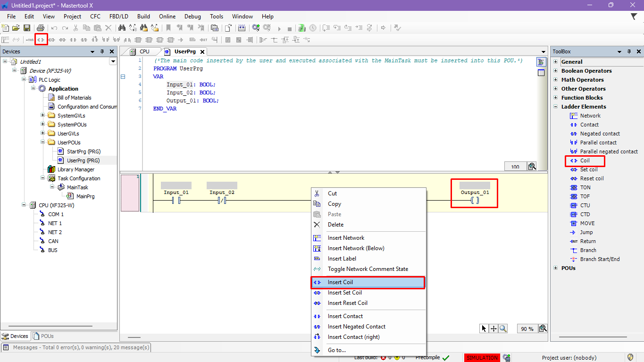The image size is (644, 362).
Task: Click the 90 % zoom level box
Action: tap(527, 329)
